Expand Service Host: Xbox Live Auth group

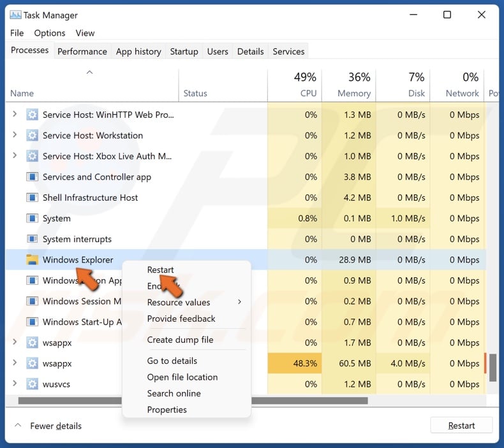pos(15,155)
